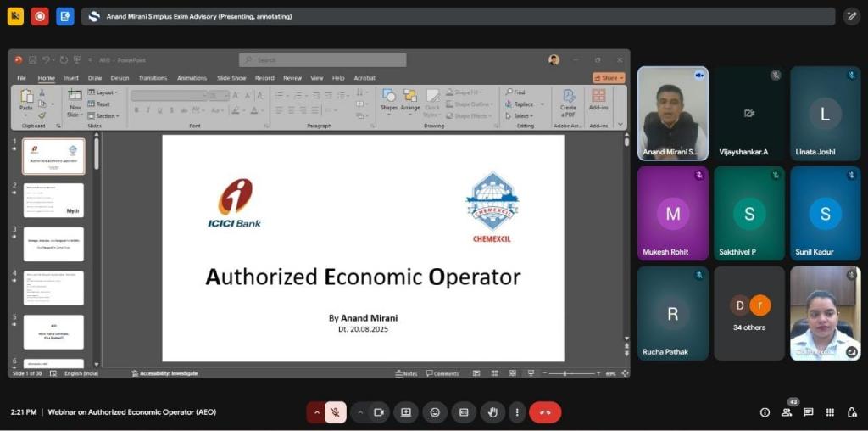Open the Select dropdown in Editing group
The image size is (868, 431).
(x=519, y=115)
